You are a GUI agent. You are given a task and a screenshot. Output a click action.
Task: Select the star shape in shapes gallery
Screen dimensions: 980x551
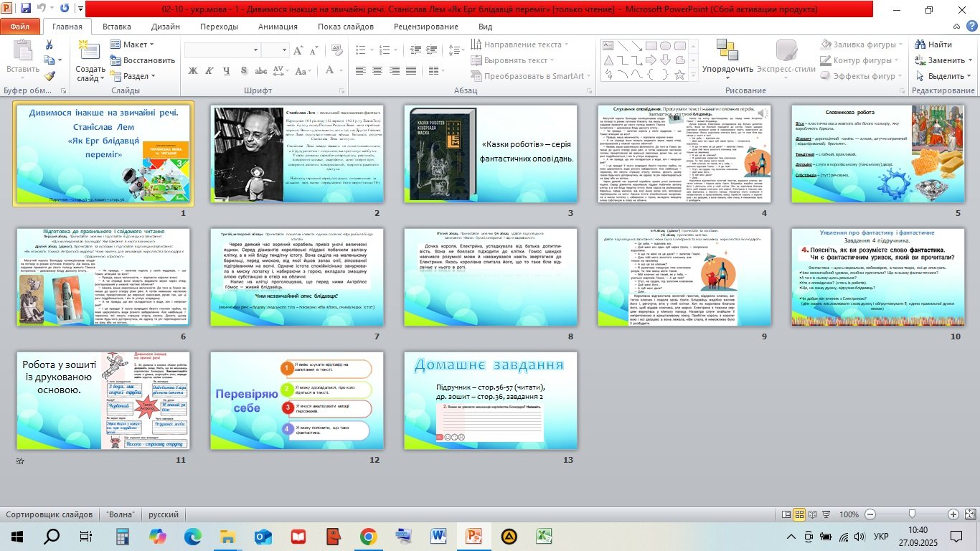pos(678,73)
